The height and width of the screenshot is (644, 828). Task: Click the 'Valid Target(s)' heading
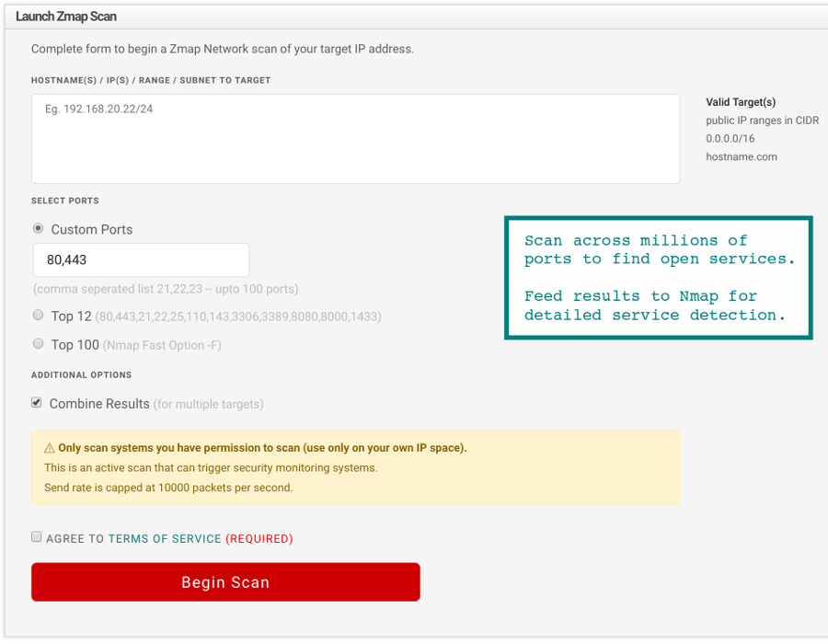click(x=741, y=102)
